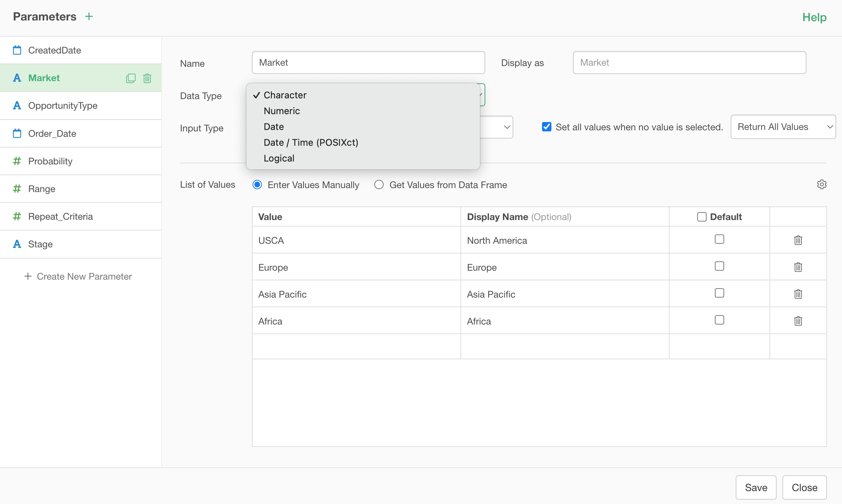Screen dimensions: 842x504
Task: Click the Display as input field
Action: [689, 62]
